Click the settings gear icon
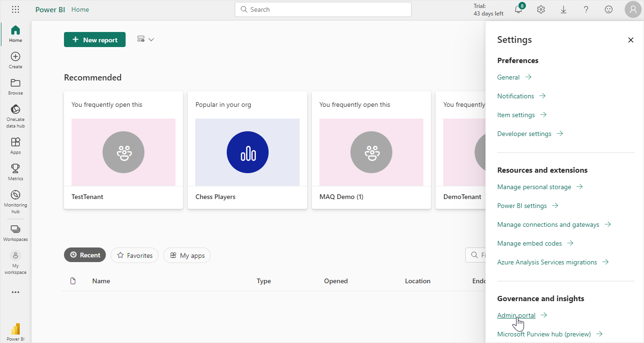This screenshot has width=644, height=343. [x=541, y=9]
